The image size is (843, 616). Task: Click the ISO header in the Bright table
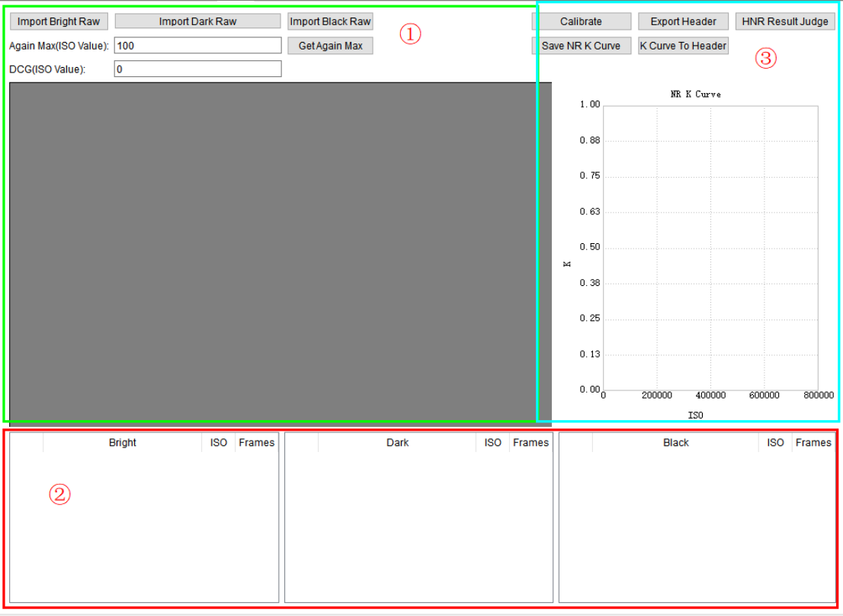[219, 443]
